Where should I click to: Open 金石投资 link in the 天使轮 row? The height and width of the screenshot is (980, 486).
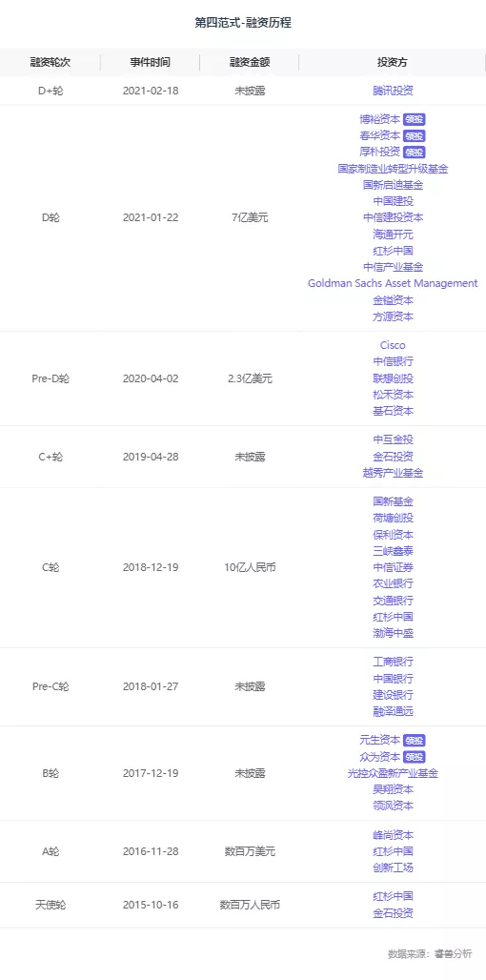(393, 913)
